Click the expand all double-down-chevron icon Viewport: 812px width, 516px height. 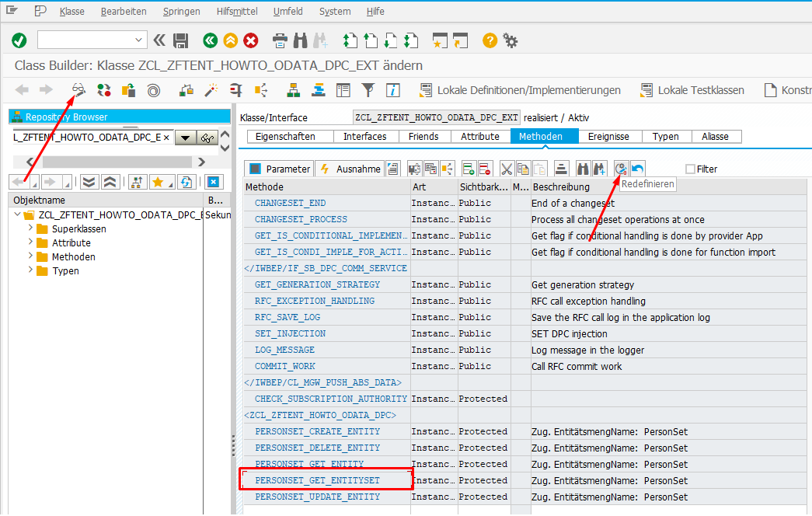pos(89,182)
